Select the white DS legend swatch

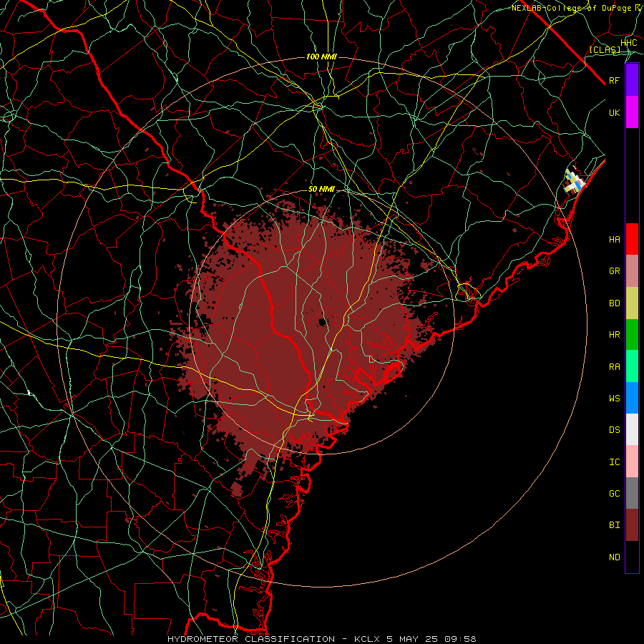pos(632,429)
